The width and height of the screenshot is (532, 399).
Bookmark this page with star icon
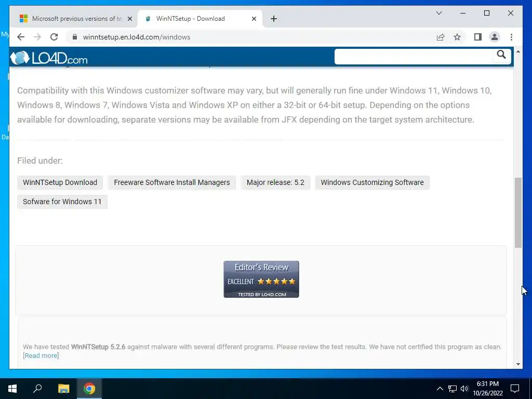pyautogui.click(x=457, y=37)
